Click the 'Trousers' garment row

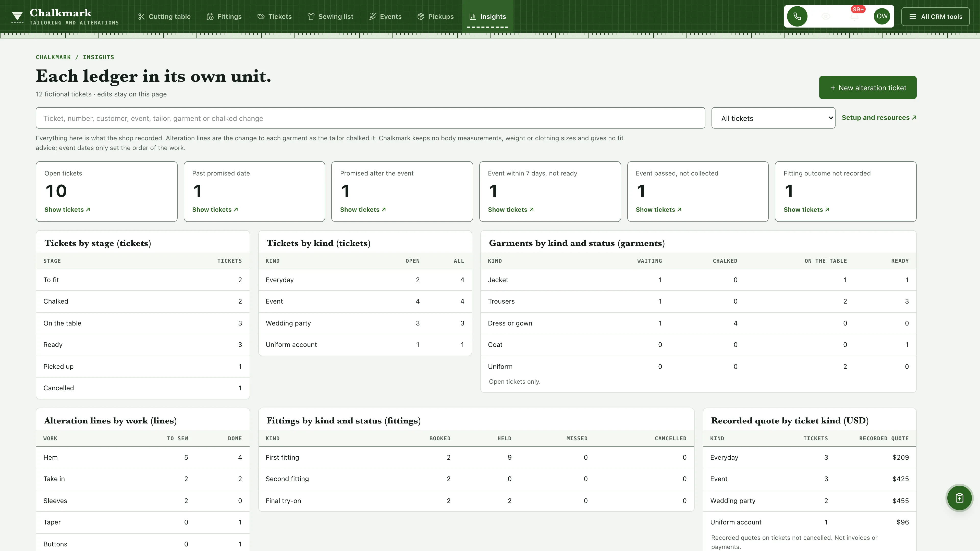pyautogui.click(x=698, y=301)
